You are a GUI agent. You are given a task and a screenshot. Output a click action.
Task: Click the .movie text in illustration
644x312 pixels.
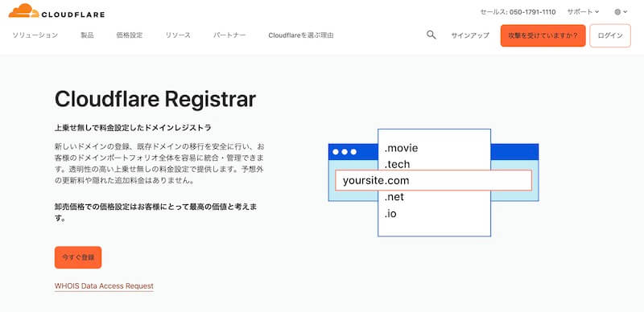tap(401, 148)
